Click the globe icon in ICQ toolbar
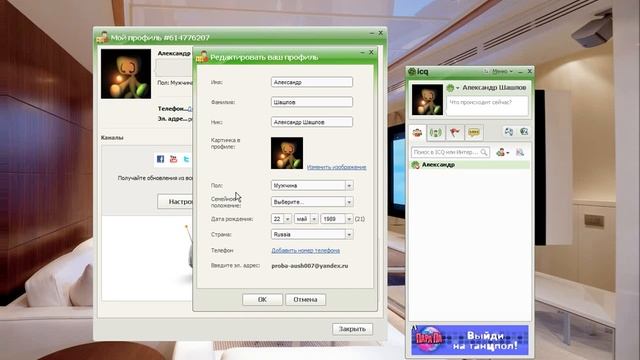 click(524, 131)
